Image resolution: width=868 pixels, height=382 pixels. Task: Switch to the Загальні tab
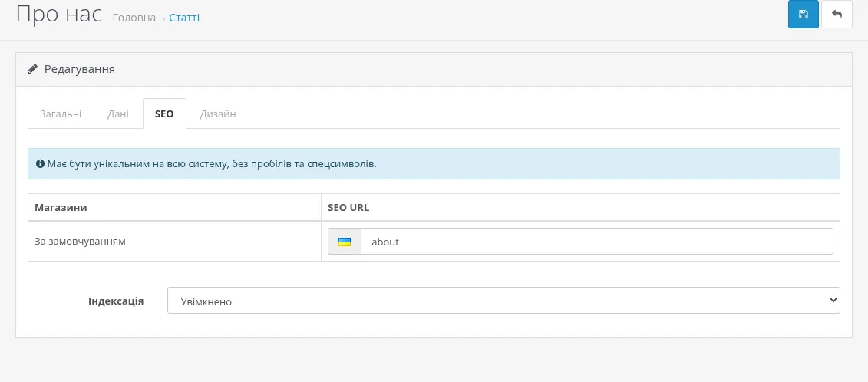61,114
